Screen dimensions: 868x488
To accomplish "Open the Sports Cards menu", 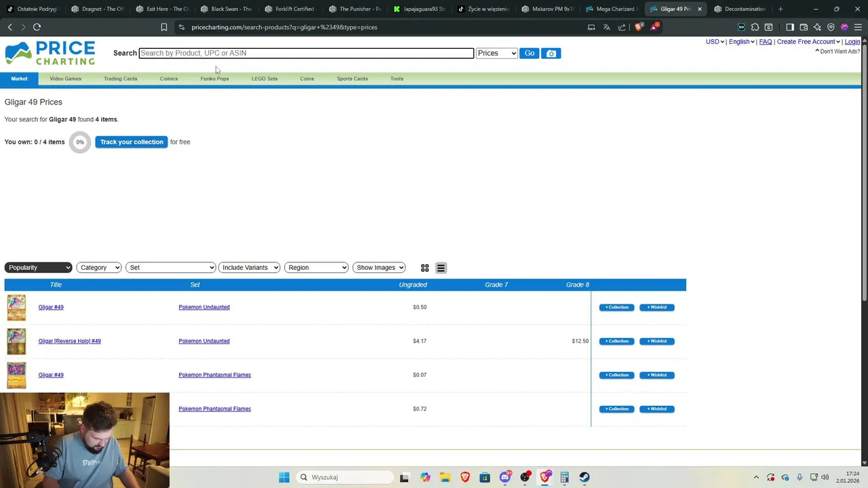I will [352, 79].
